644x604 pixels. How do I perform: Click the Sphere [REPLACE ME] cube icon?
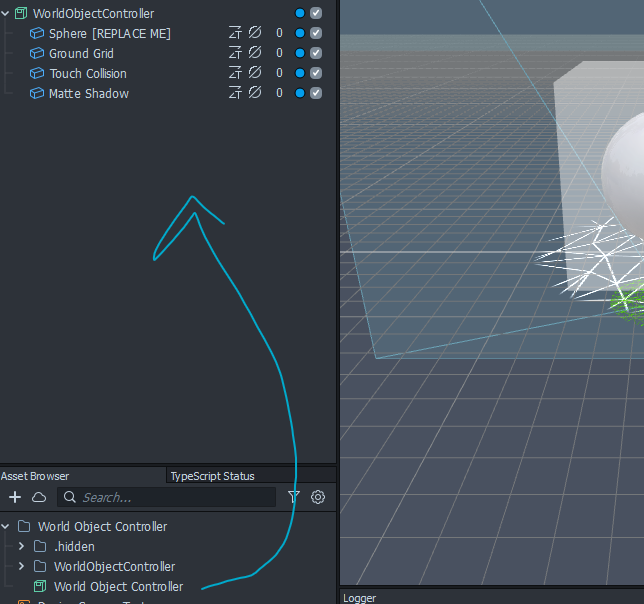38,34
